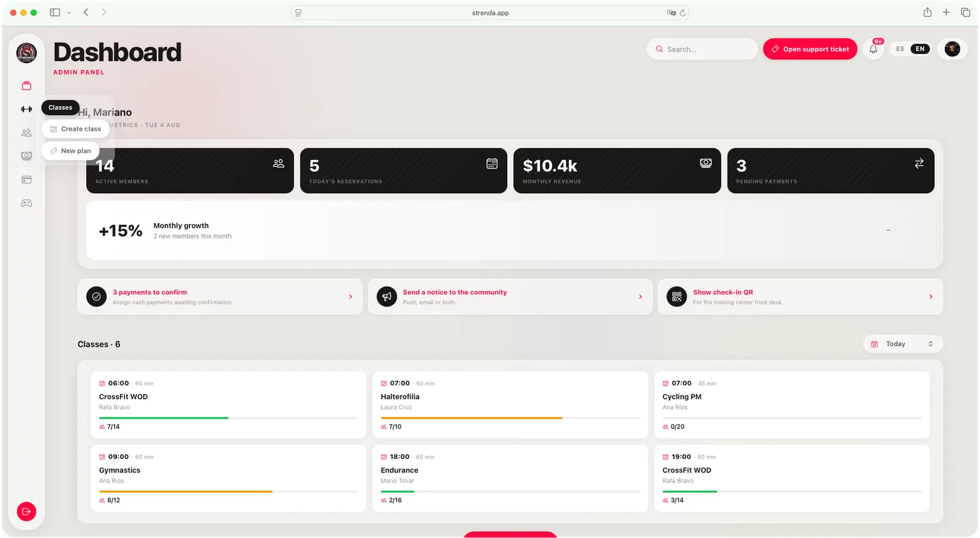
Task: Click Safari share icon
Action: click(x=927, y=12)
